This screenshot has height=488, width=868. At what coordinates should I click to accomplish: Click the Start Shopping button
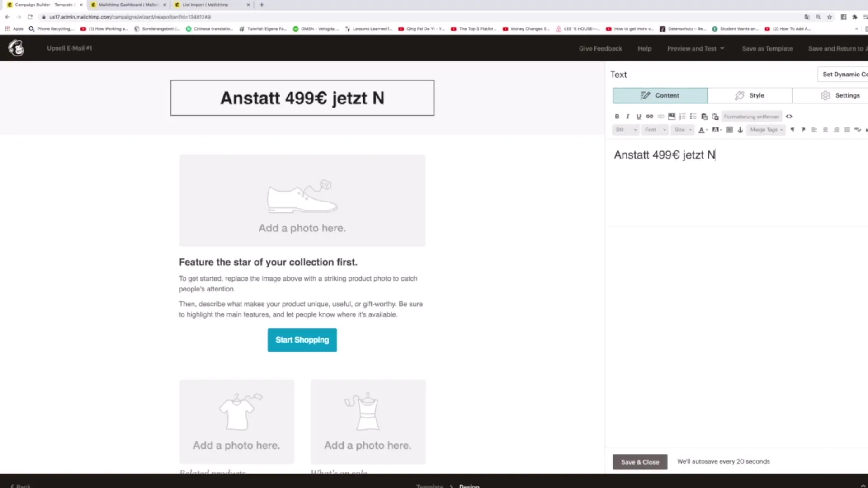pos(302,340)
